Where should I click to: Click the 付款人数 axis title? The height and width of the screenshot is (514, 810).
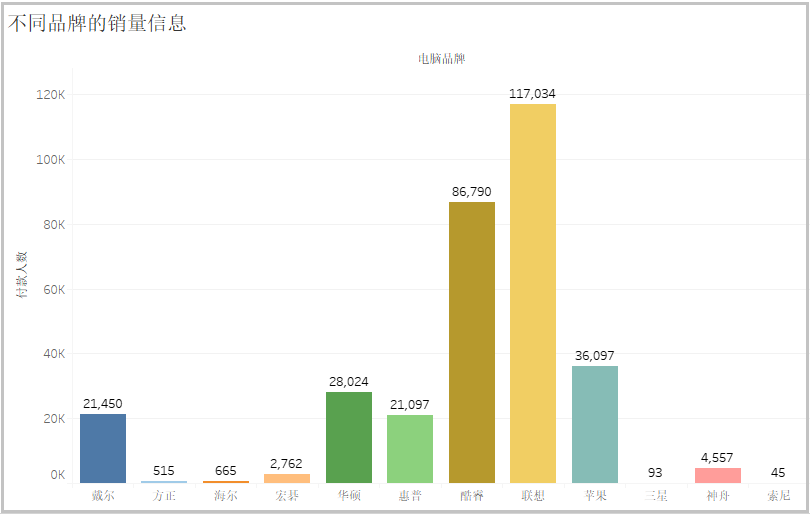tap(21, 275)
